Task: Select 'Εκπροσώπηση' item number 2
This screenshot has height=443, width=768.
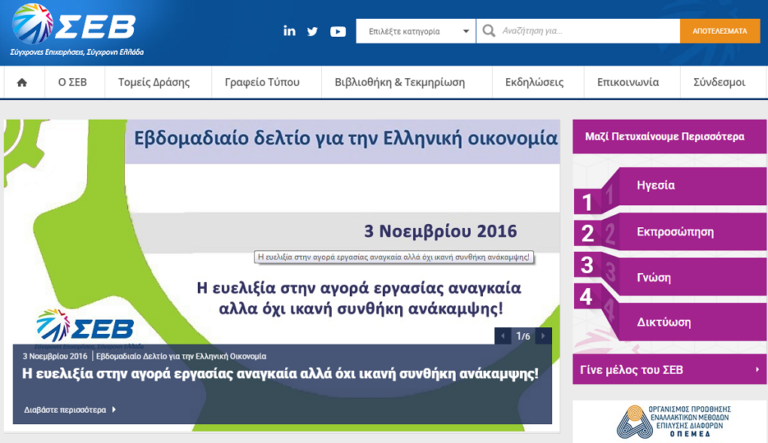Action: coord(670,232)
